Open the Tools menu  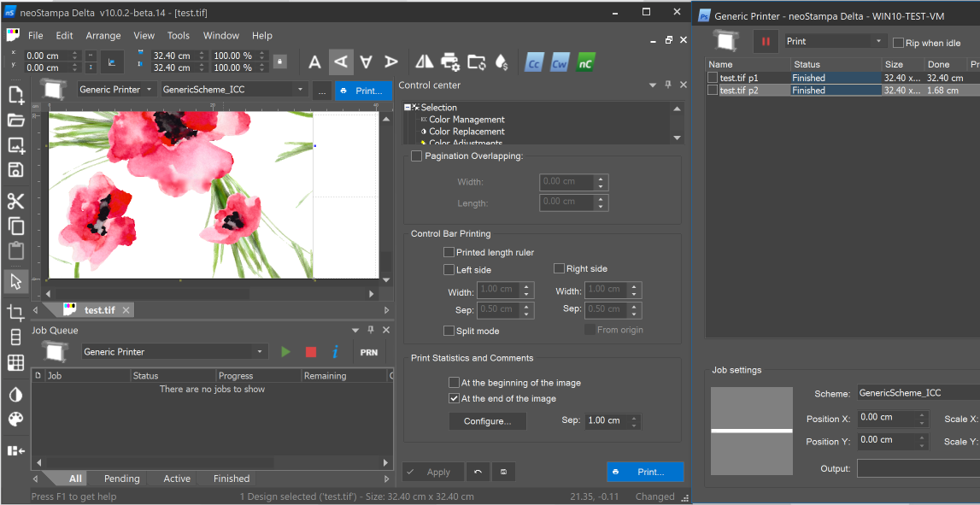click(179, 36)
